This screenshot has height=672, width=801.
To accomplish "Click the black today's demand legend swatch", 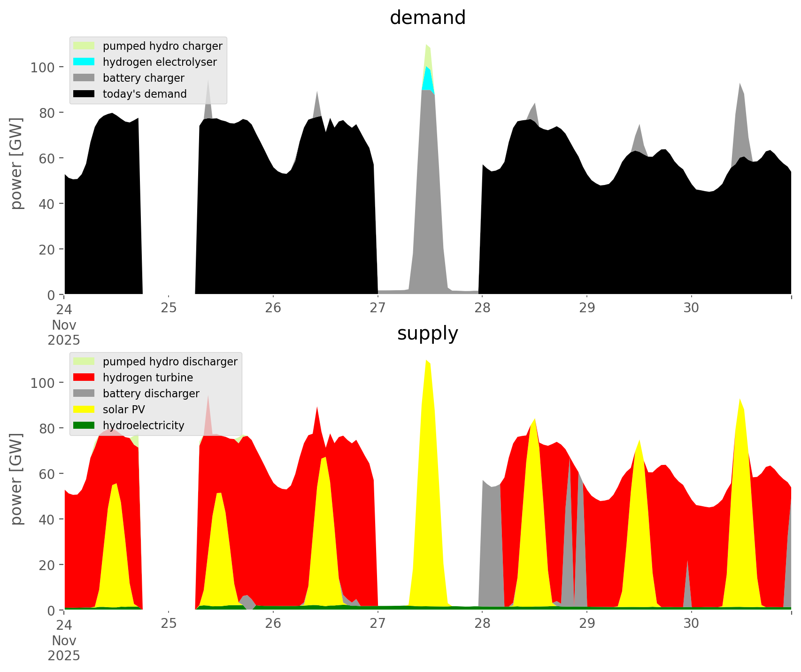I will [84, 94].
